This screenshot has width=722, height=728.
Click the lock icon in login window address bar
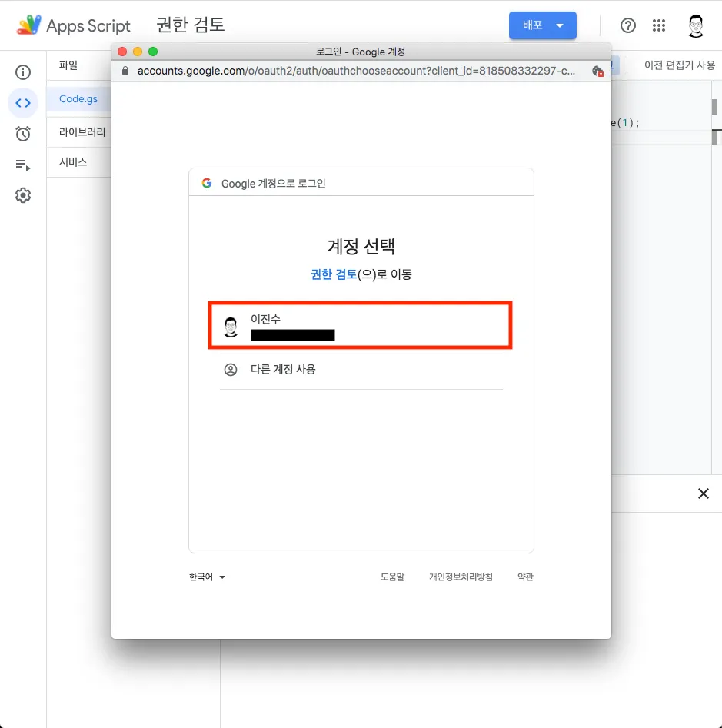tap(125, 71)
